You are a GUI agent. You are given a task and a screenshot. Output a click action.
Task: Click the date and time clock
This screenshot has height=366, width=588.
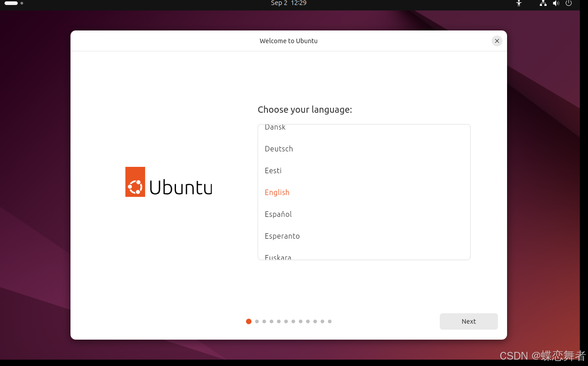coord(289,3)
